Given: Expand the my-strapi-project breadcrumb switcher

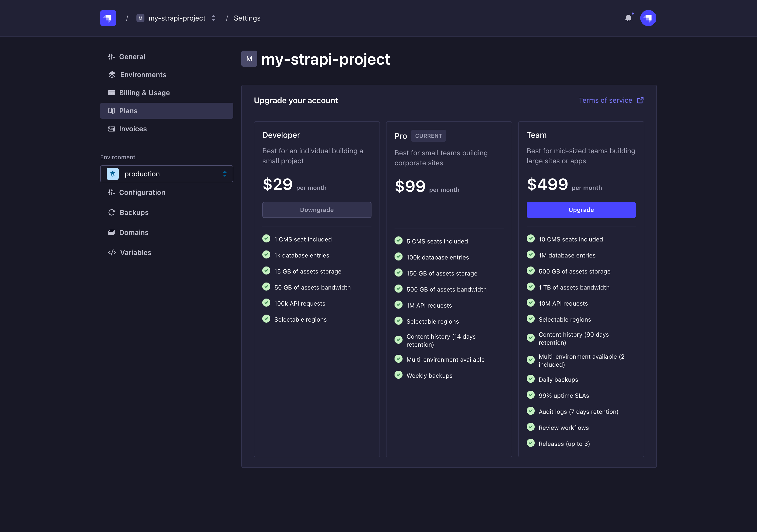Looking at the screenshot, I should [x=213, y=18].
